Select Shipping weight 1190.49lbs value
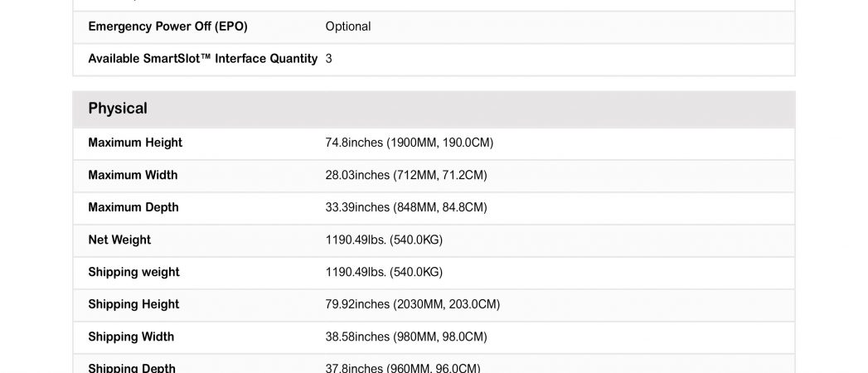 coord(384,272)
